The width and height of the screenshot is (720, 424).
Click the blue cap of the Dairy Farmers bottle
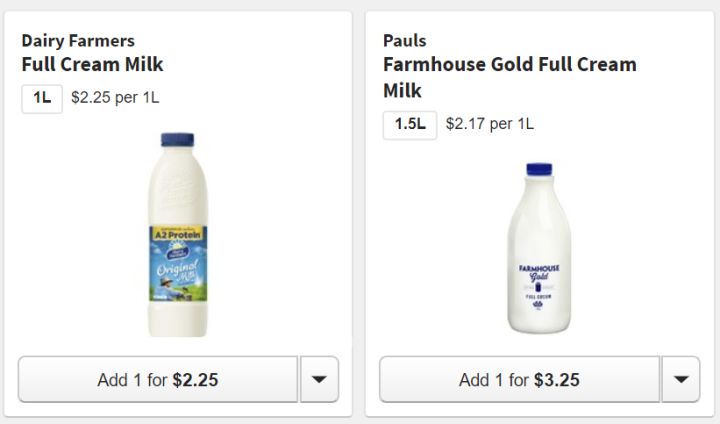pos(177,140)
